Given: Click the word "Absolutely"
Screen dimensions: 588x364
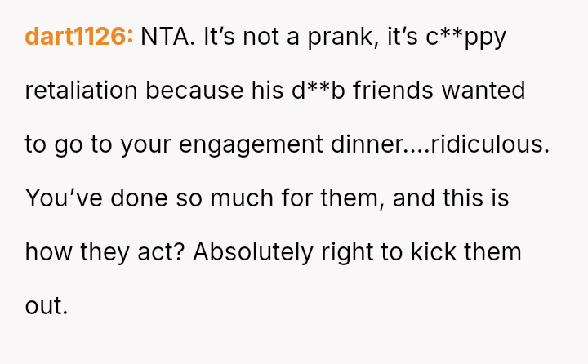Looking at the screenshot, I should click(252, 251).
